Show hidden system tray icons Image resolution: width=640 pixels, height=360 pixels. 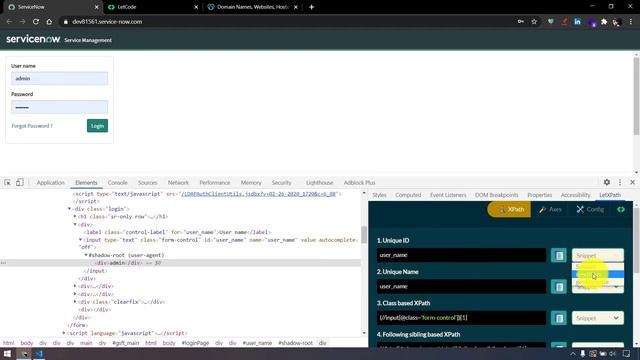(x=573, y=354)
